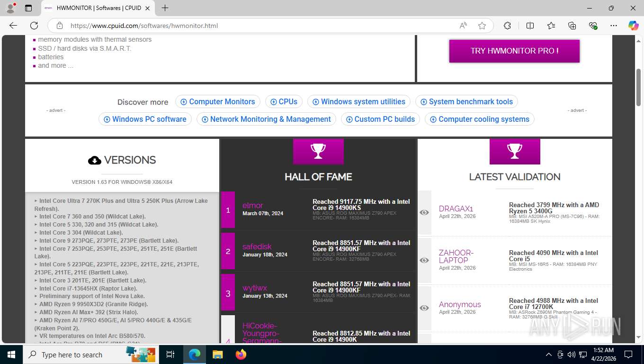Open Split screen in the Edge toolbar
This screenshot has width=644, height=364.
coord(530,26)
